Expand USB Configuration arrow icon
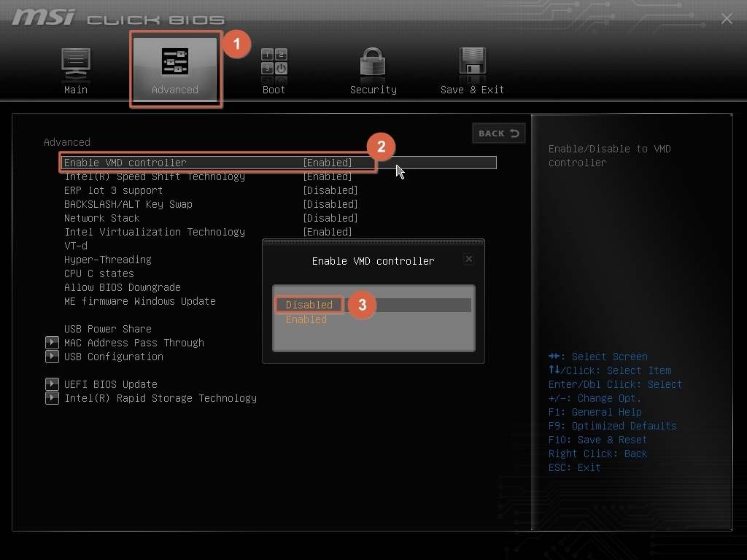 pos(52,357)
